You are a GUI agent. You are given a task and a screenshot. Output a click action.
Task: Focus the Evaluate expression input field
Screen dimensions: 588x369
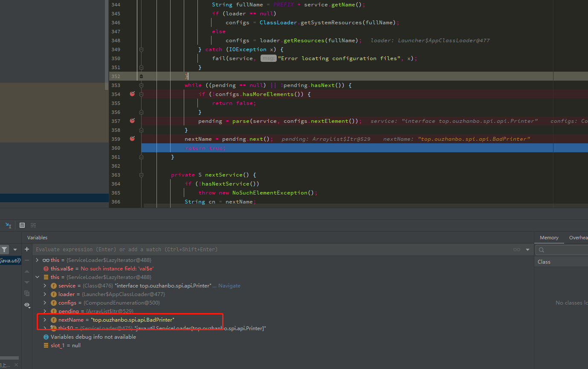[x=273, y=250]
